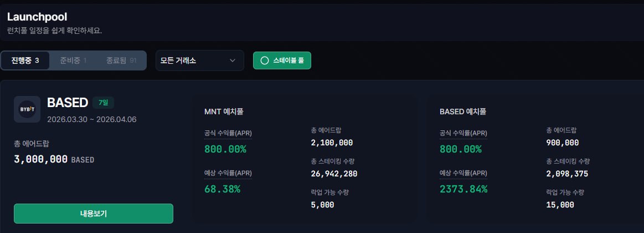Click the MNT 예치풀 heading
Viewport: 644px width, 233px height.
coord(224,112)
